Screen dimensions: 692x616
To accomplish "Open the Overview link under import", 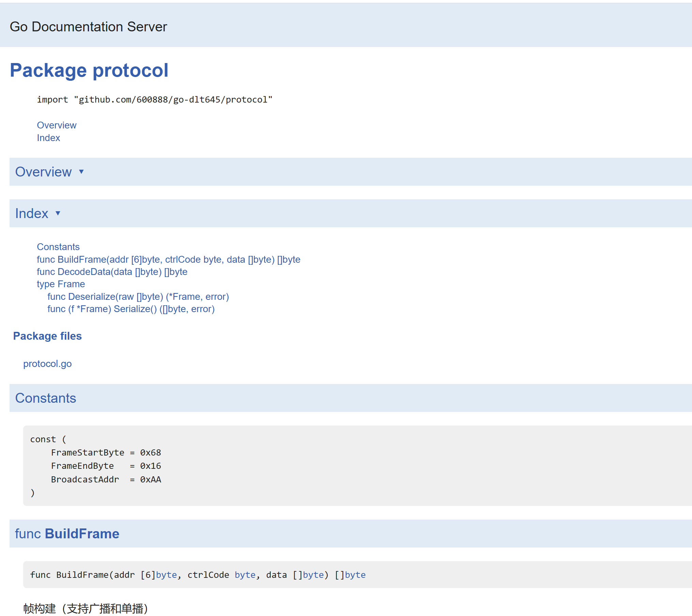I will 57,125.
